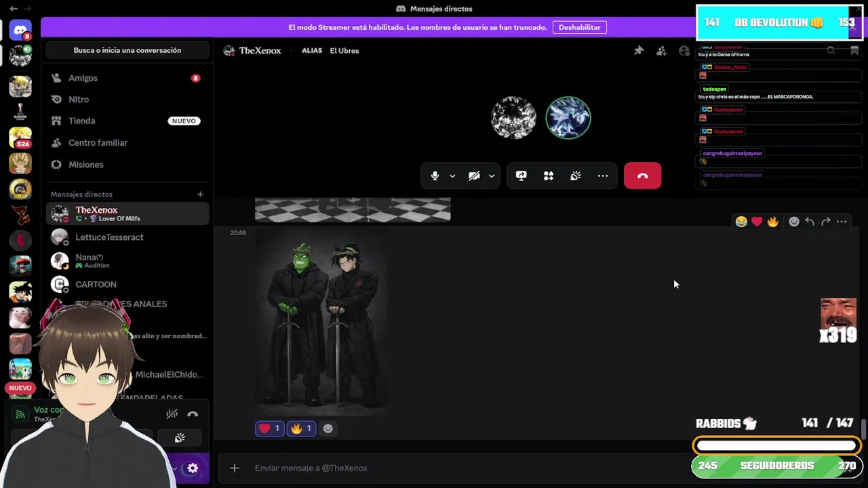Screen dimensions: 868x488
Task: Open Nitro page
Action: coord(127,99)
